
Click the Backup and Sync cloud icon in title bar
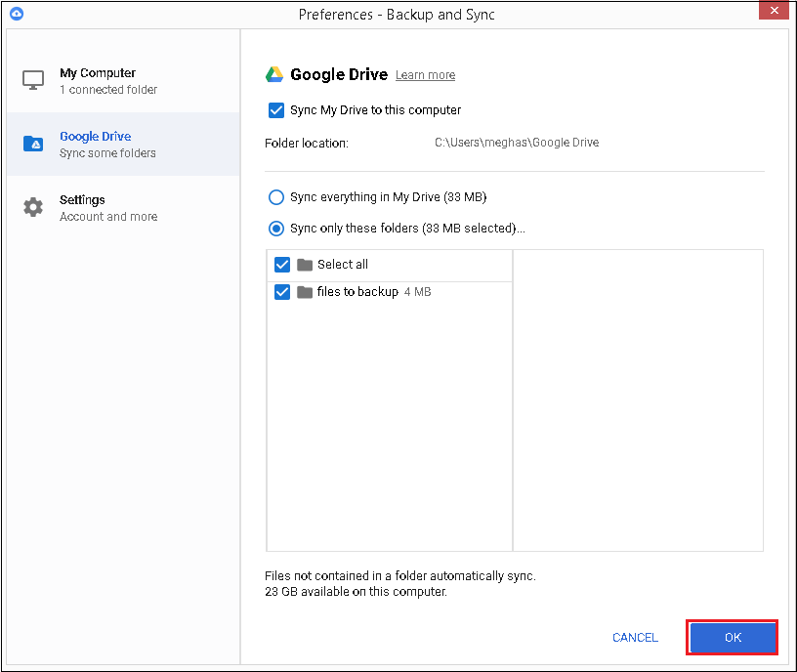pos(17,14)
